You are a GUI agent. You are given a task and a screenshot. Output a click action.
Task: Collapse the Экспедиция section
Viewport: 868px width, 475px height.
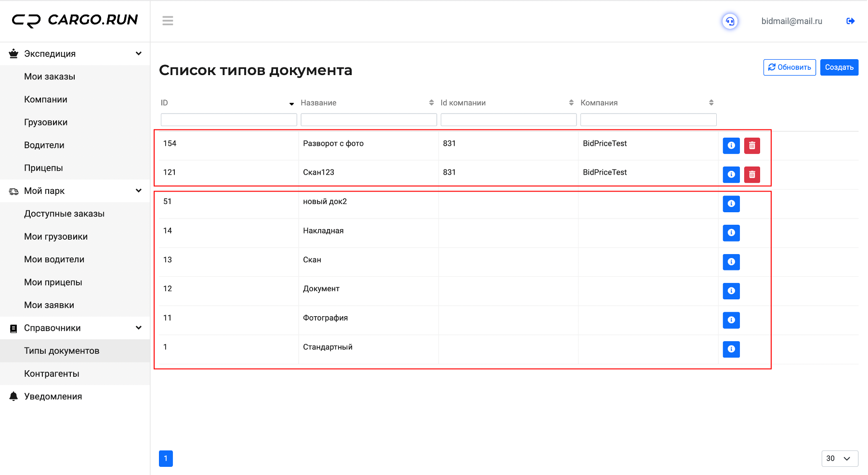pyautogui.click(x=139, y=53)
